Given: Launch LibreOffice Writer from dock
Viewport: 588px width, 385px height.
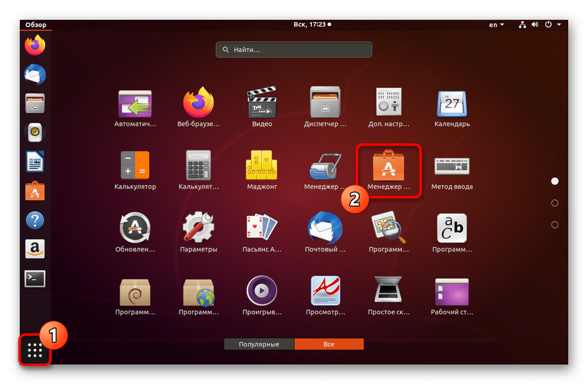Looking at the screenshot, I should pyautogui.click(x=35, y=161).
